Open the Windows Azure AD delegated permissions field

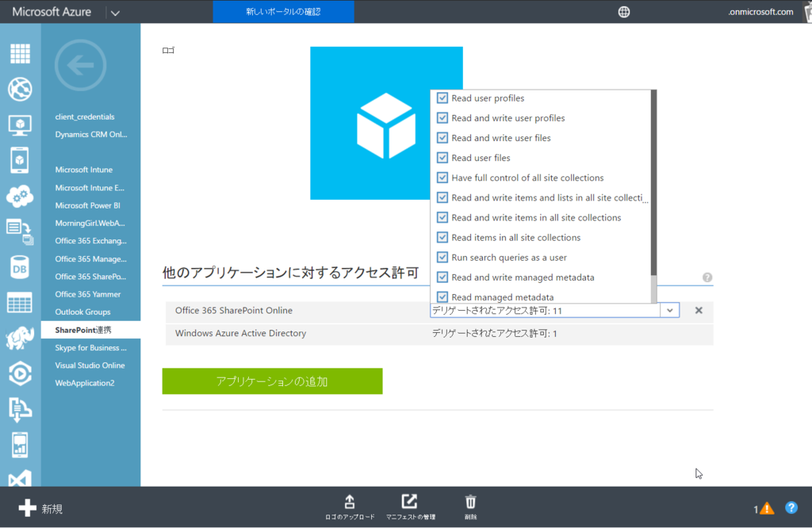[495, 333]
